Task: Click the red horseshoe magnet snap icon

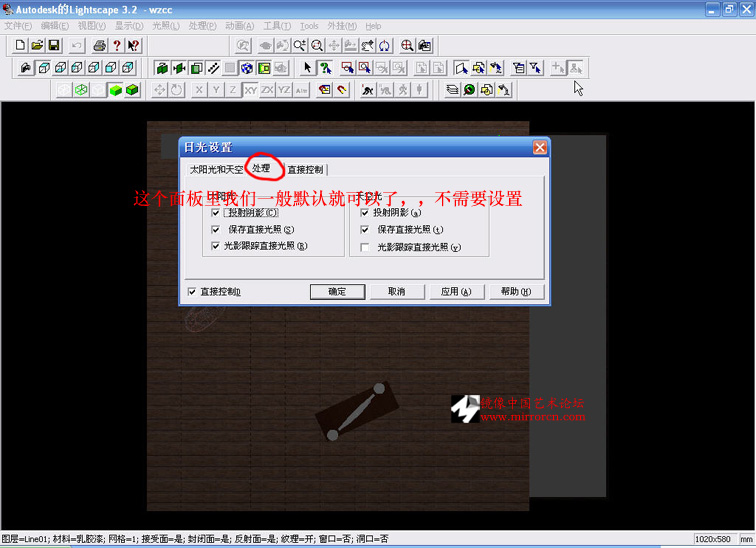Action: [x=342, y=90]
